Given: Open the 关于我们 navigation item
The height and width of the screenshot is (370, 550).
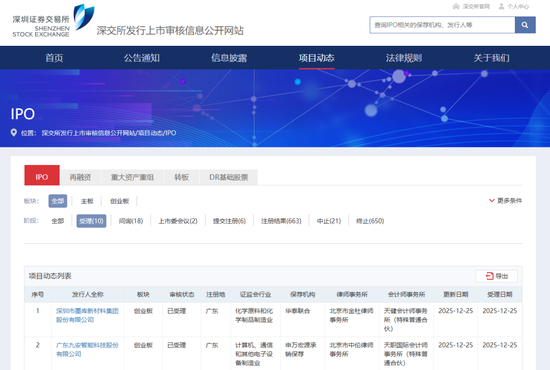Looking at the screenshot, I should (491, 58).
